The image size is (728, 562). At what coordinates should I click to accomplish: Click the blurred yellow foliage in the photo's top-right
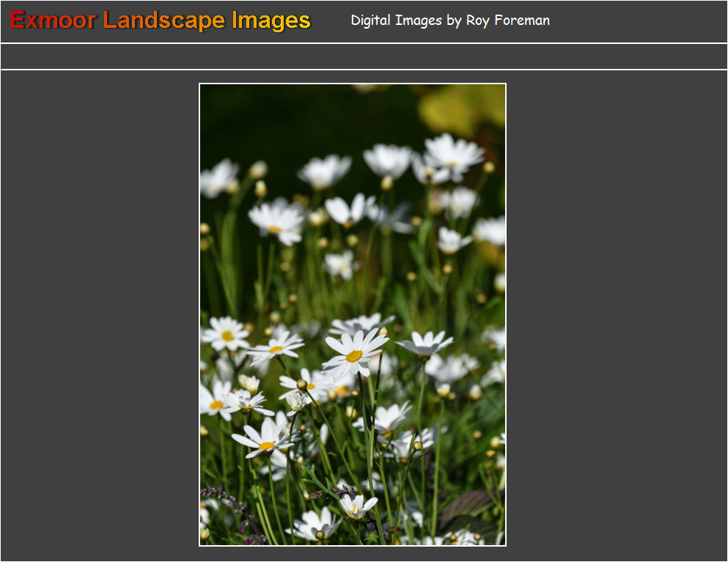point(462,110)
